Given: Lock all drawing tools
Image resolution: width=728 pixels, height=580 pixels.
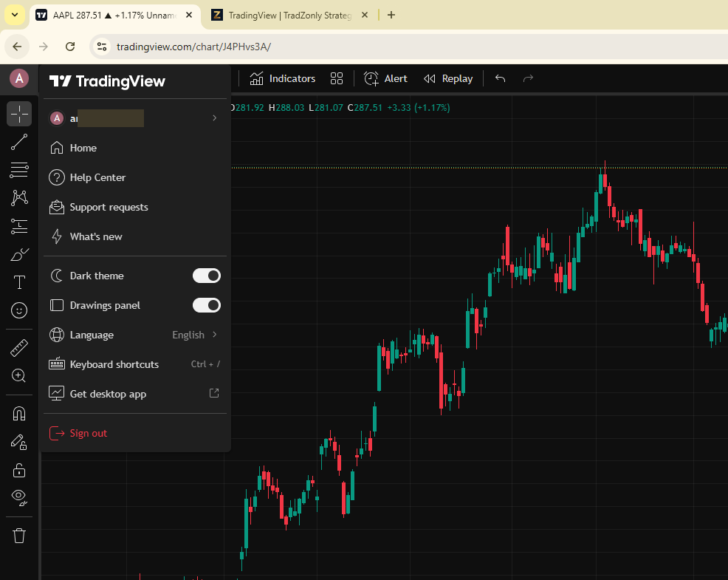Looking at the screenshot, I should tap(19, 470).
